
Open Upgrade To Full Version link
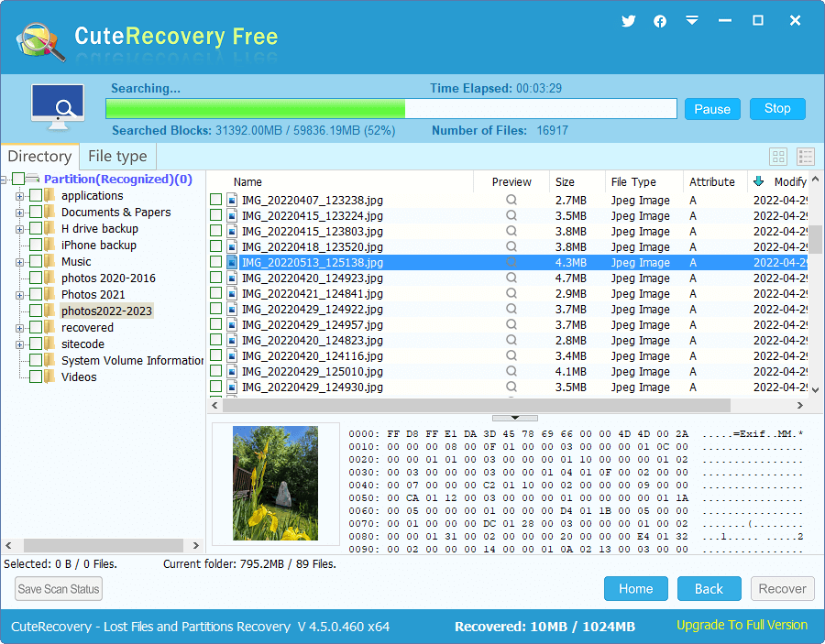(742, 625)
